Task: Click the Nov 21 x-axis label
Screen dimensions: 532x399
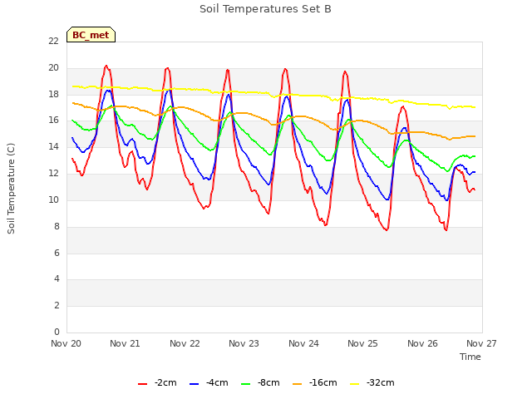Action: [x=125, y=343]
